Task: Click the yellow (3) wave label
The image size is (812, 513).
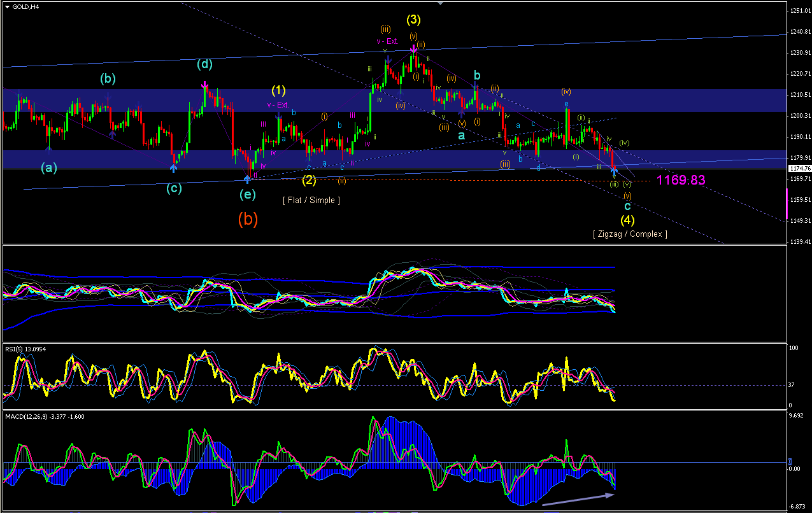Action: tap(414, 20)
